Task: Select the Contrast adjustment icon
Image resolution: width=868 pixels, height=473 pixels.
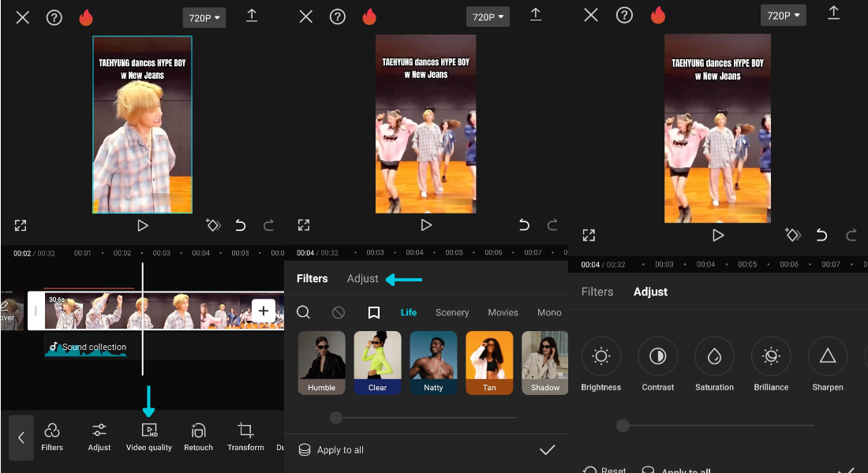Action: pos(657,356)
